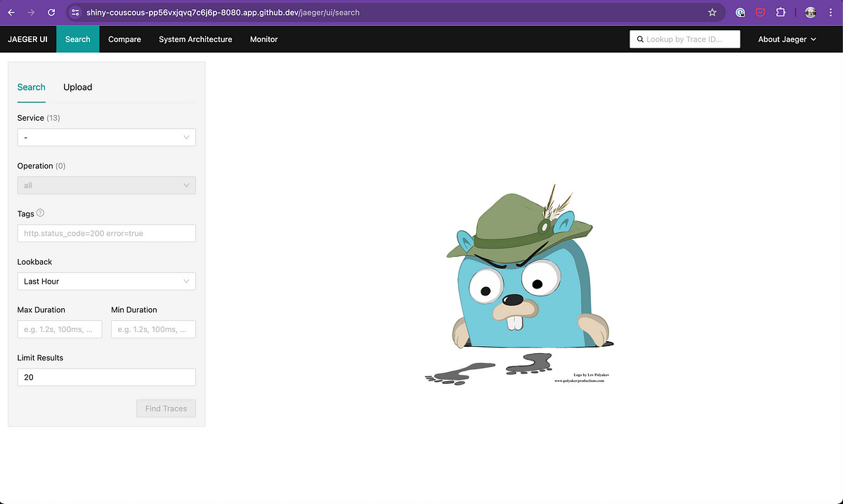The height and width of the screenshot is (504, 843).
Task: Open site information icon in address bar
Action: click(x=76, y=12)
